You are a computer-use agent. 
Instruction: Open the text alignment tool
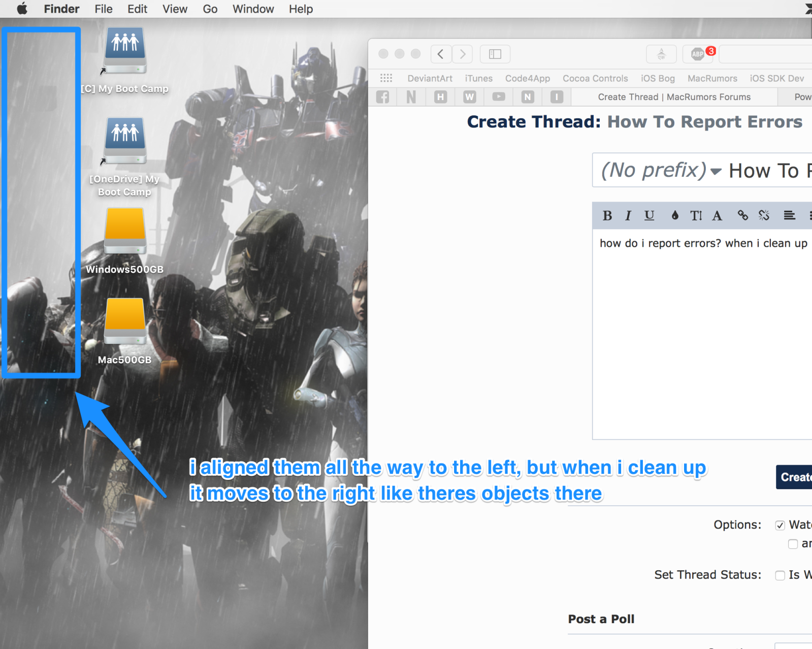tap(790, 216)
